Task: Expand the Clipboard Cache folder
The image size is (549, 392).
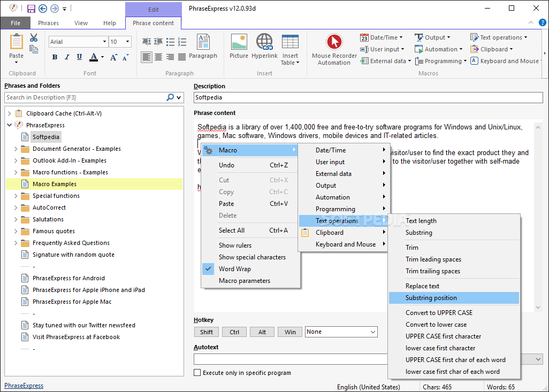Action: click(10, 113)
